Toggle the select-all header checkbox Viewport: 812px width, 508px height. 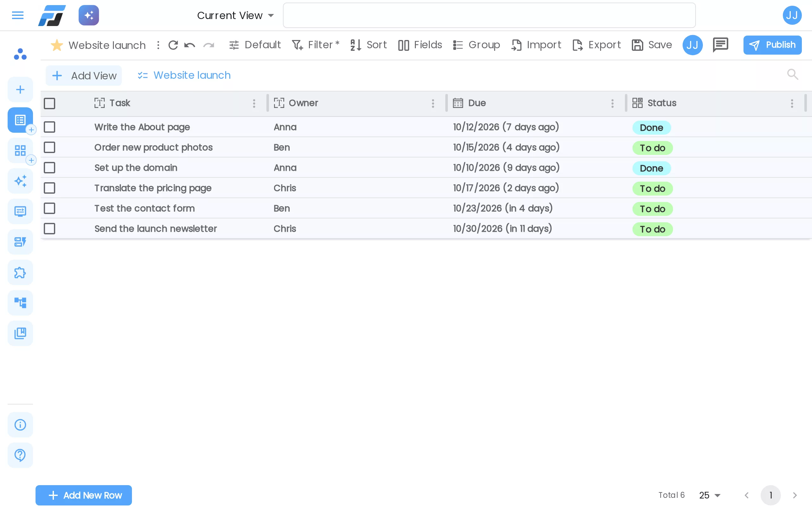[49, 104]
